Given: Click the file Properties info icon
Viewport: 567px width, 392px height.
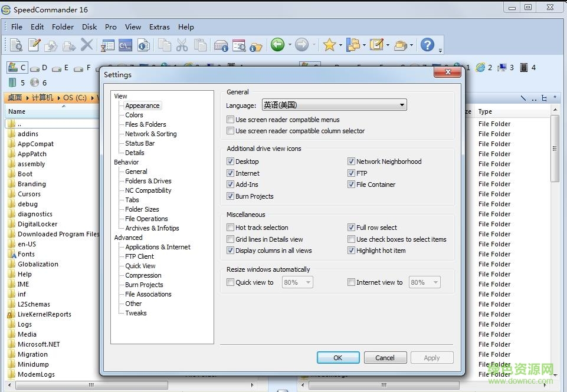Looking at the screenshot, I should coord(143,45).
